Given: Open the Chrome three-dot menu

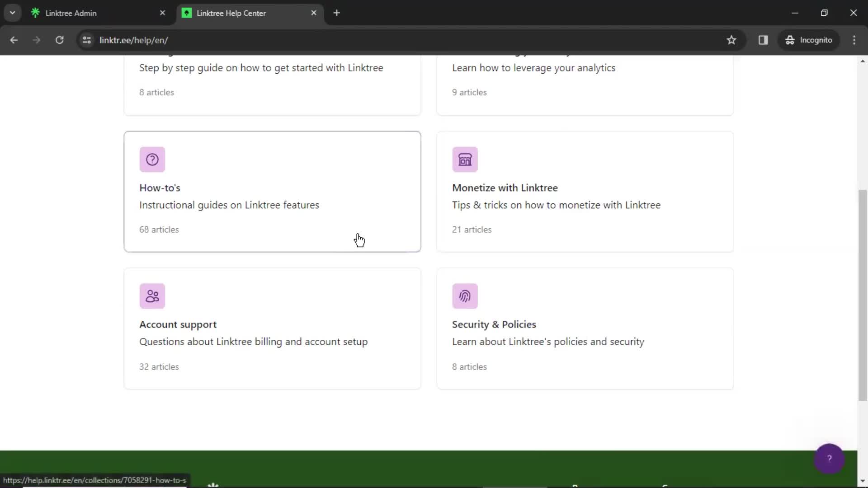Looking at the screenshot, I should point(854,40).
